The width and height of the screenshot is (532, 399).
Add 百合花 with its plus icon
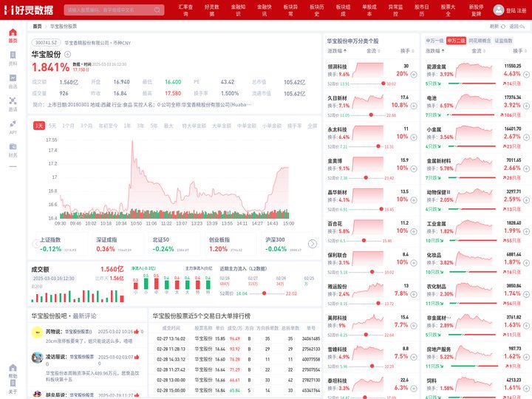pos(414,231)
